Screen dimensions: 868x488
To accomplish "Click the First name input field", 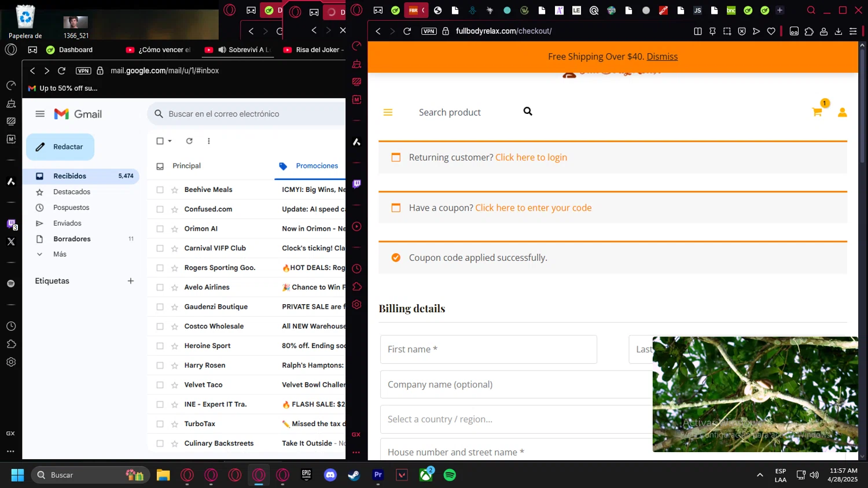I will [x=488, y=349].
